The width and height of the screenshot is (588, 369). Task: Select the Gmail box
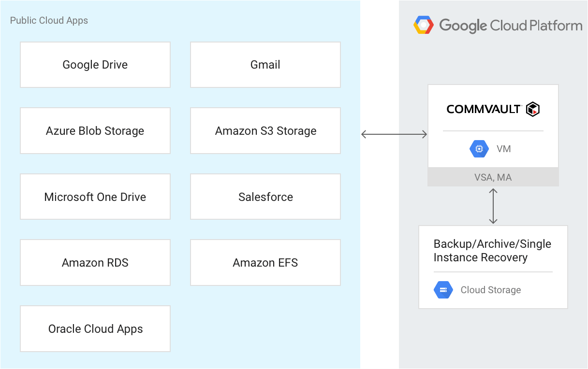[x=265, y=65]
